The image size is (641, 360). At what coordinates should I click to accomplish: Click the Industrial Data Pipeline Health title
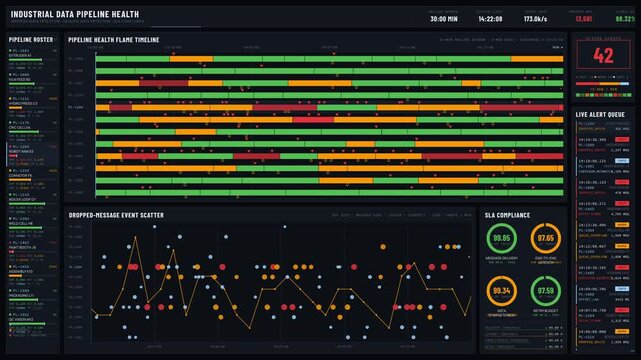pos(75,14)
